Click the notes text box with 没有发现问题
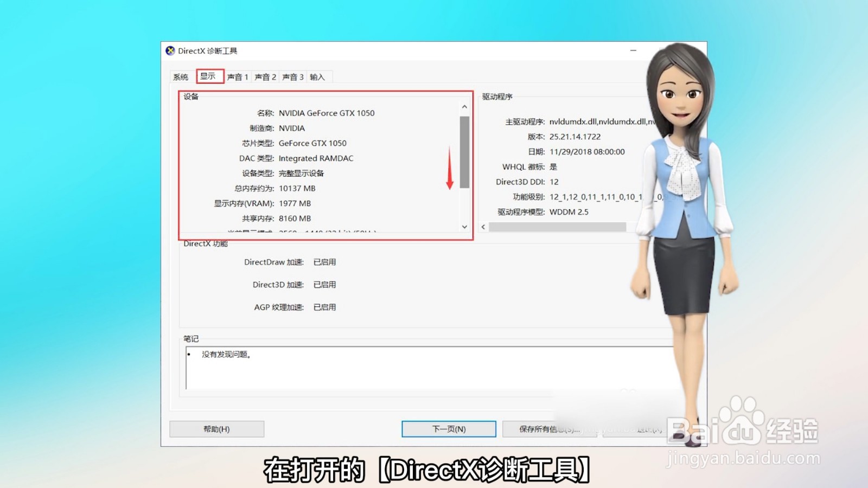 [429, 368]
